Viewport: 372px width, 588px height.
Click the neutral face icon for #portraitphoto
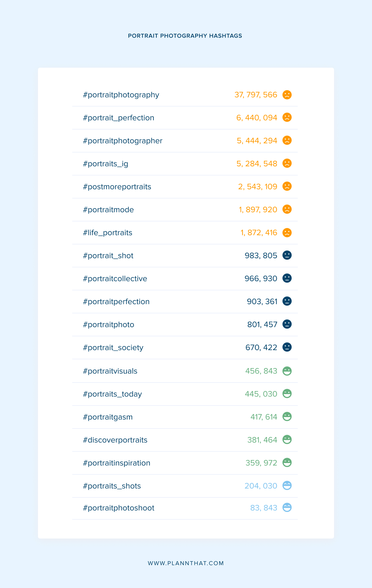point(287,324)
